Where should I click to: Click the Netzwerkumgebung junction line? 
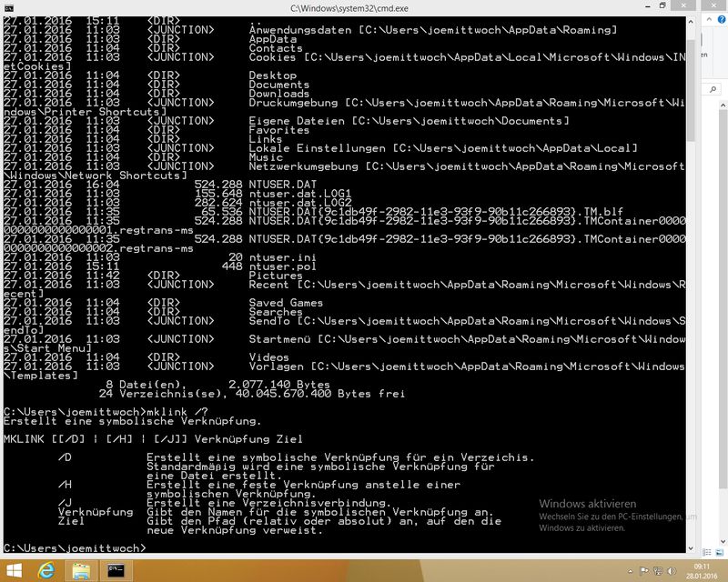click(x=345, y=171)
